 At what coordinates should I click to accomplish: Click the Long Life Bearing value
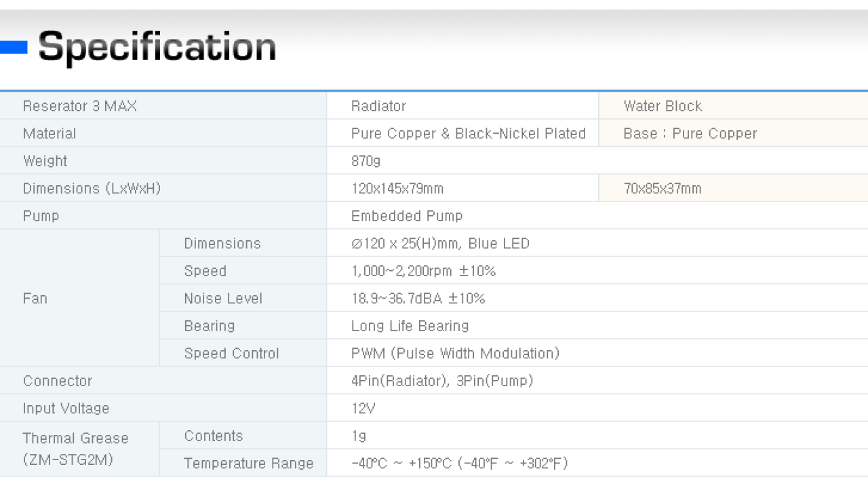[x=410, y=326]
